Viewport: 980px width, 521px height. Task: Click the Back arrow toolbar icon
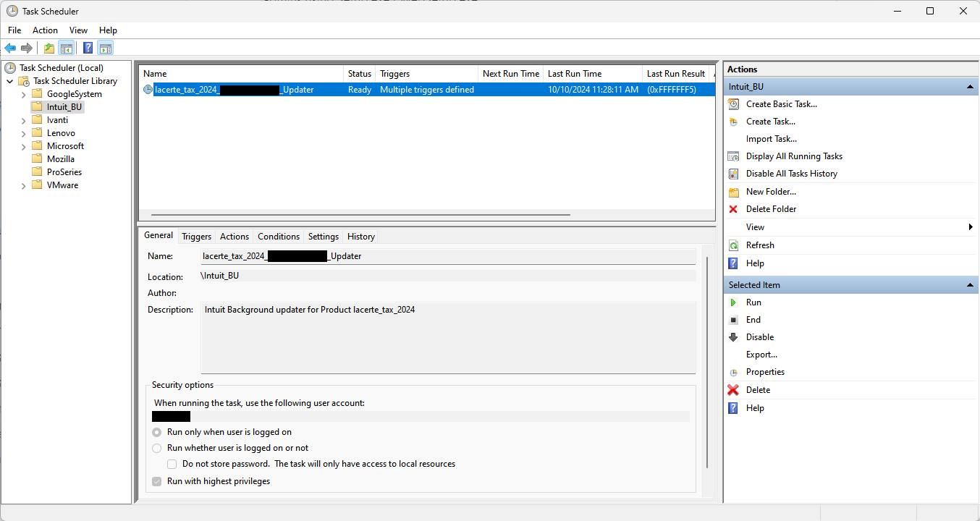point(10,48)
